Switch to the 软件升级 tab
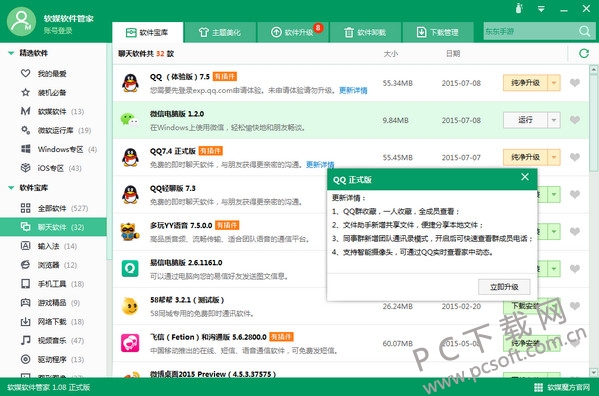The width and height of the screenshot is (599, 396). coord(293,32)
